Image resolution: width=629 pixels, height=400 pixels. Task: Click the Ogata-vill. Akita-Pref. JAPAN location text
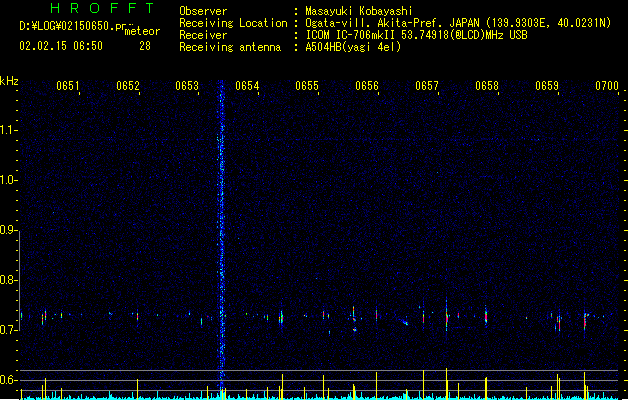[392, 23]
